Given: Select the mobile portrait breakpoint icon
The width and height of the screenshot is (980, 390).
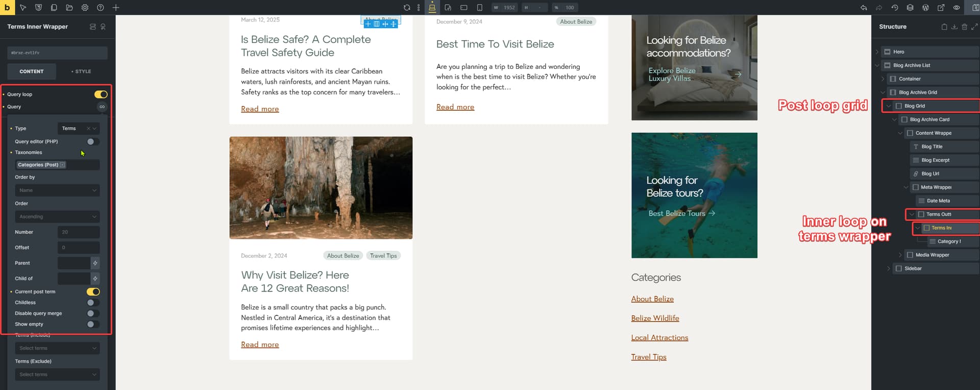Looking at the screenshot, I should coord(479,8).
